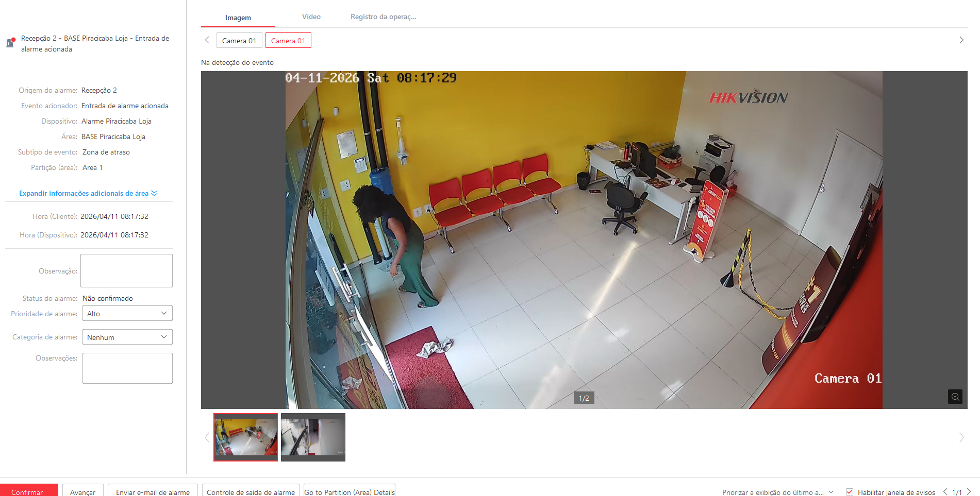Screen dimensions: 980x496
Task: Open Categoria de alarme dropdown
Action: (127, 337)
